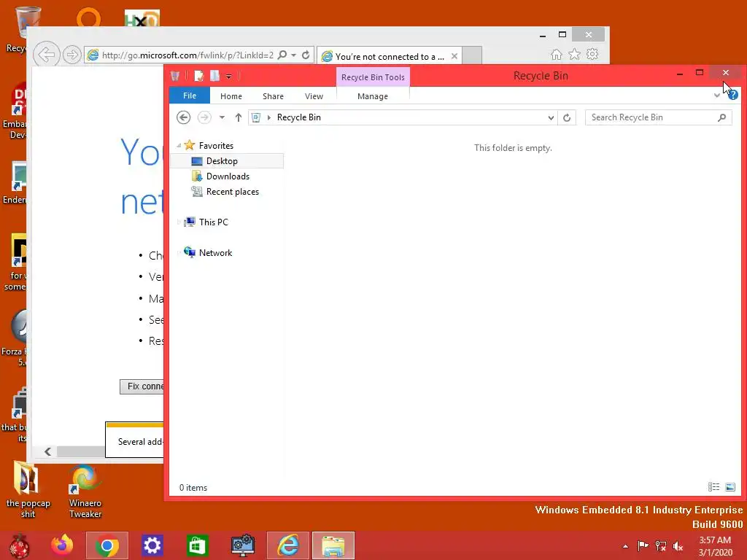747x560 pixels.
Task: Open address bar root chevron before Recycle Bin
Action: [269, 117]
